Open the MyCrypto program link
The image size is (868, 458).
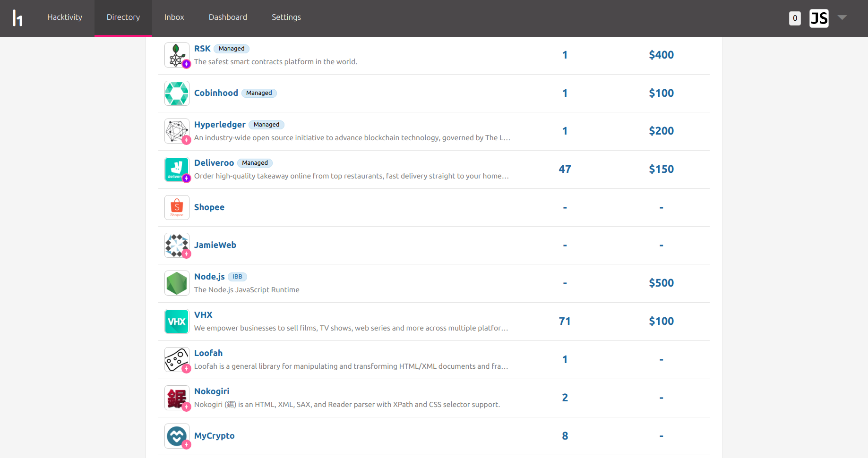214,436
